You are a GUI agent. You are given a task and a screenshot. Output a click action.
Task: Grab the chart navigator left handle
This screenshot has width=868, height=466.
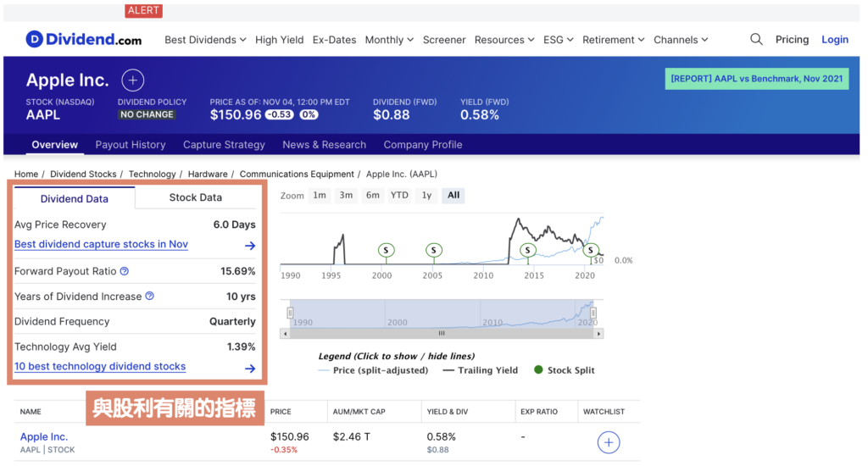[290, 313]
